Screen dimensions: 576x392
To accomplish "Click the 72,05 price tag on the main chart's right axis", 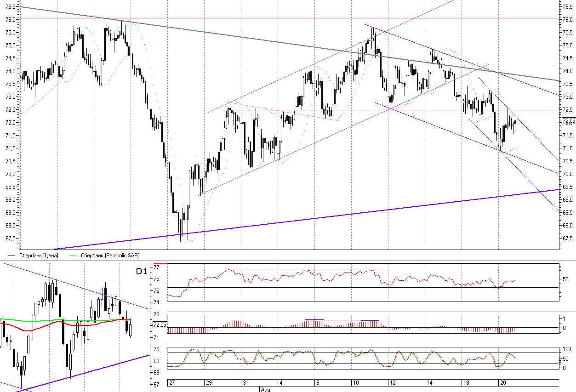I will click(568, 121).
